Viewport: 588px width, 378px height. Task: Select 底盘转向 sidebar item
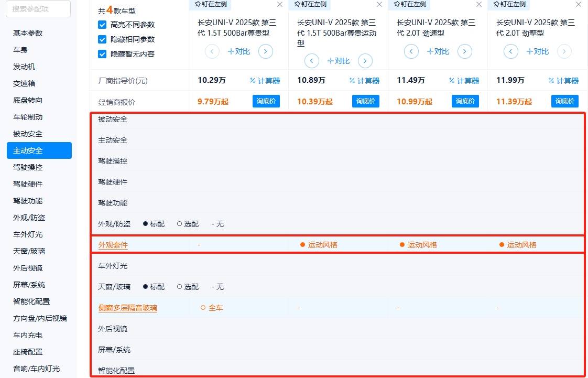click(28, 100)
